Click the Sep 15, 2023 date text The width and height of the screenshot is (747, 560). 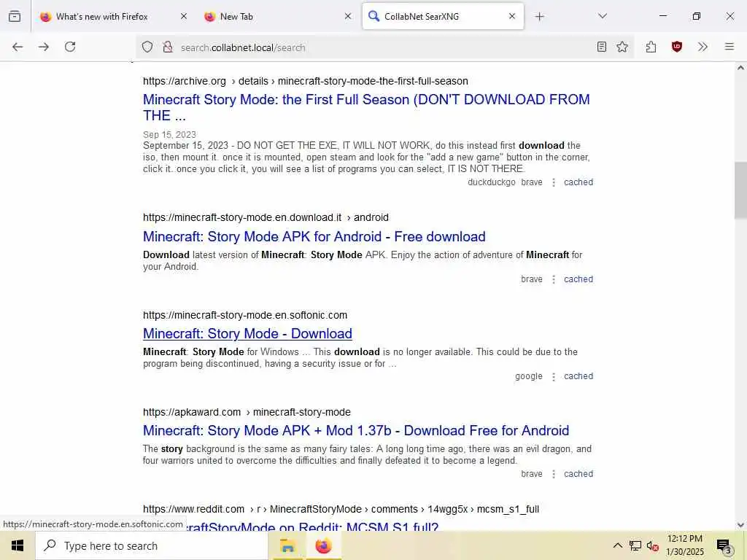click(x=169, y=135)
